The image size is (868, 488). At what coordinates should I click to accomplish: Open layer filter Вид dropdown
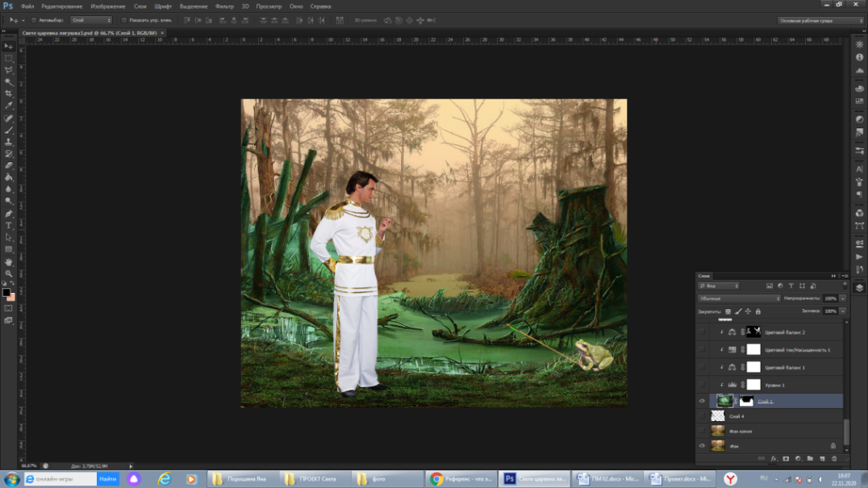point(719,286)
